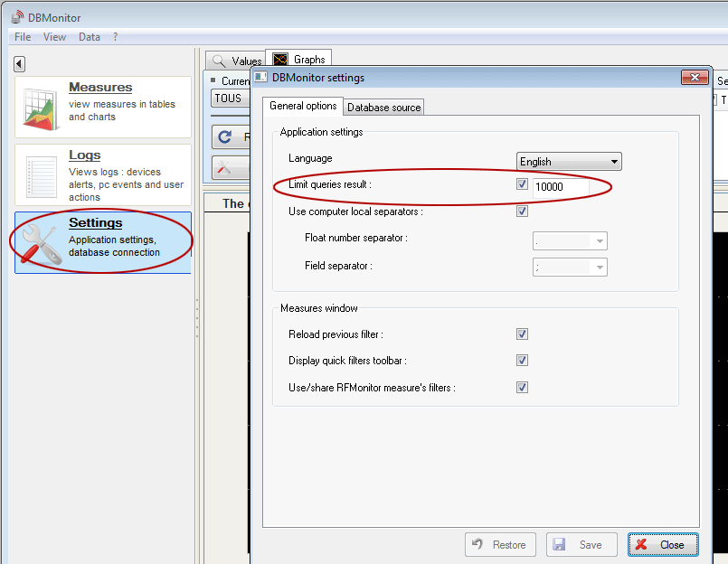Screen dimensions: 728x564
Task: Click the red X icon on Close button
Action: (x=641, y=544)
